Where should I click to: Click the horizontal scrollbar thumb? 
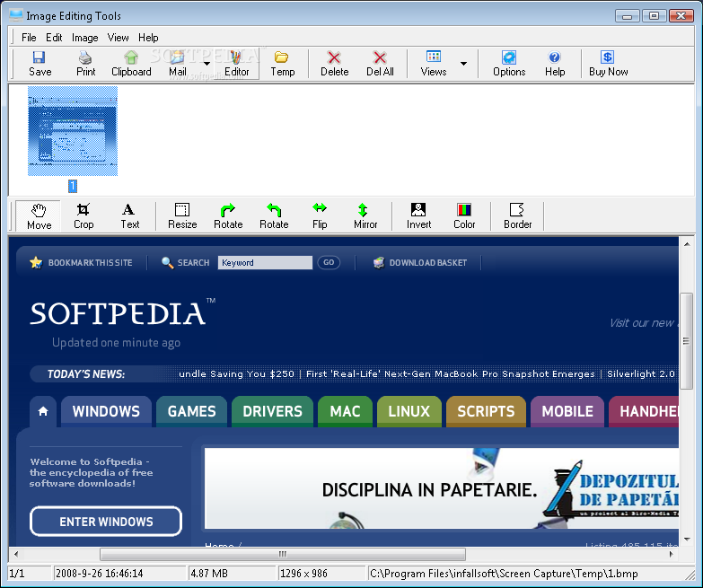[283, 555]
